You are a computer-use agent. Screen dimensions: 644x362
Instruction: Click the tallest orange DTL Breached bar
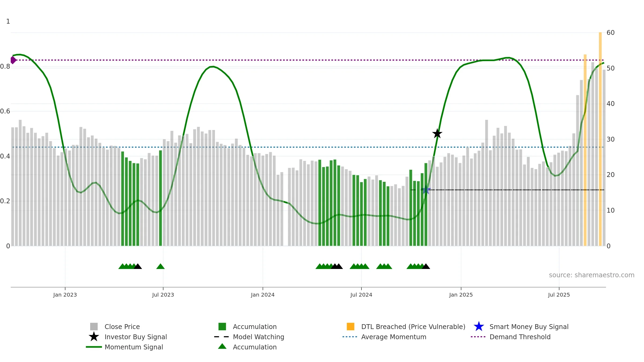(x=600, y=139)
